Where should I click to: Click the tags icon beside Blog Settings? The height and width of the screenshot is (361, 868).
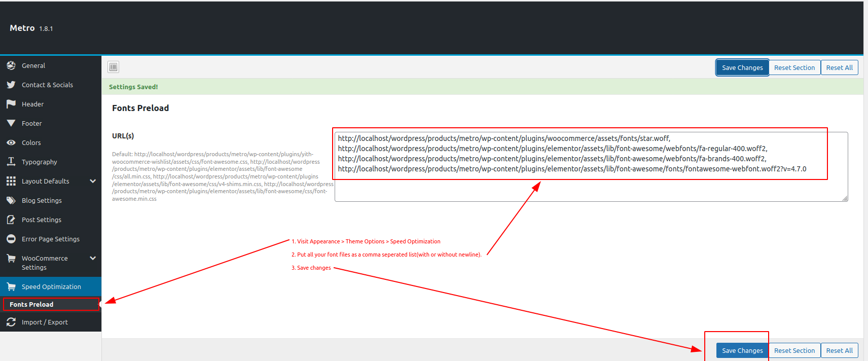pos(11,200)
